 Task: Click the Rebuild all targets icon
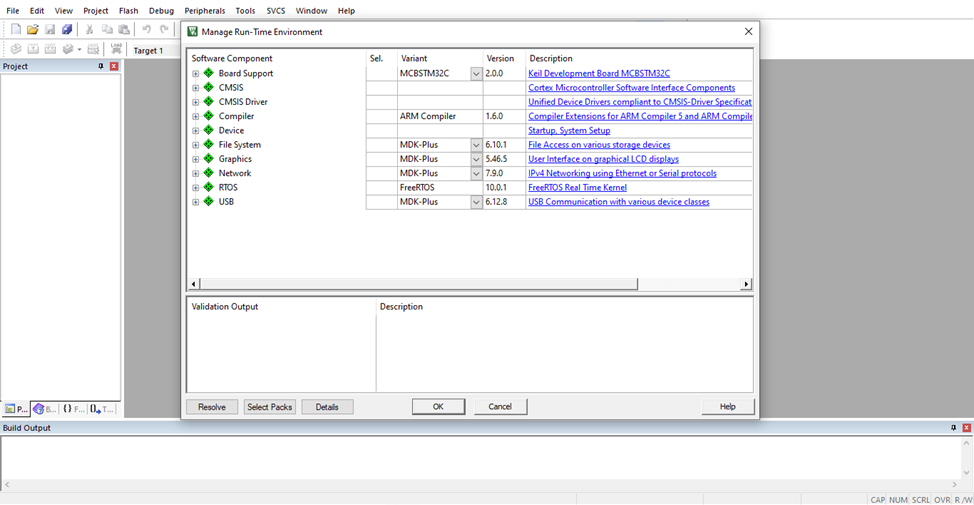50,49
